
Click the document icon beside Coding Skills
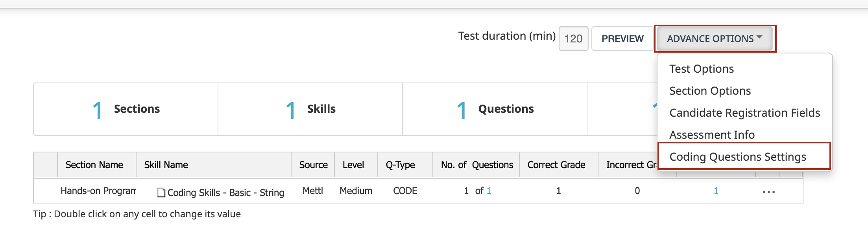(x=161, y=192)
